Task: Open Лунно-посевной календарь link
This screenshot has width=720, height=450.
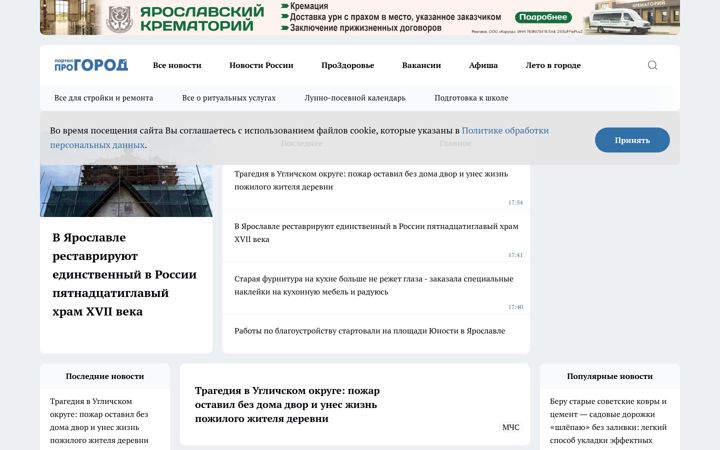Action: pos(355,98)
